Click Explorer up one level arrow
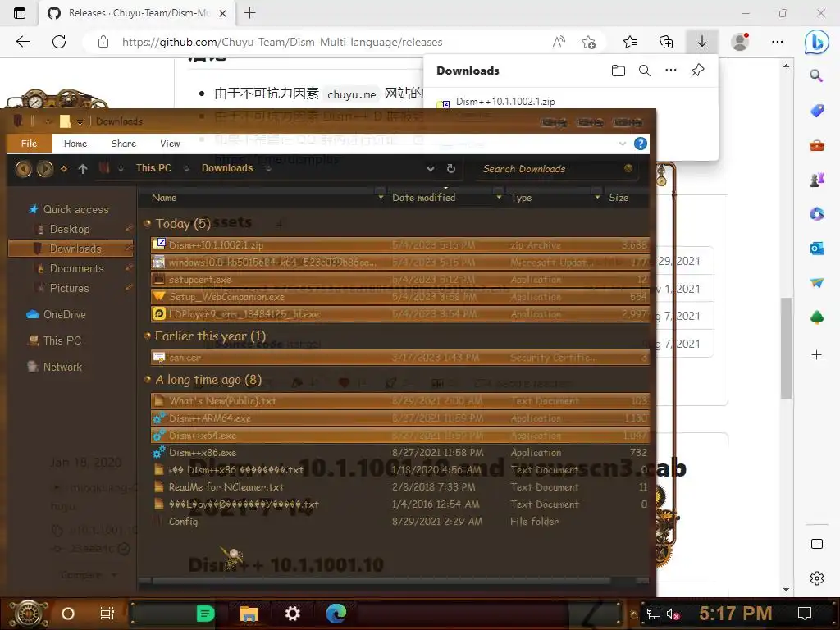 [83, 169]
